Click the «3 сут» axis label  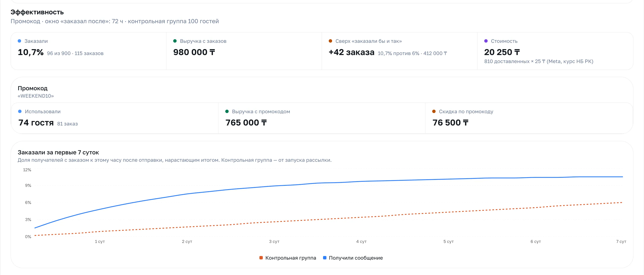tap(274, 241)
